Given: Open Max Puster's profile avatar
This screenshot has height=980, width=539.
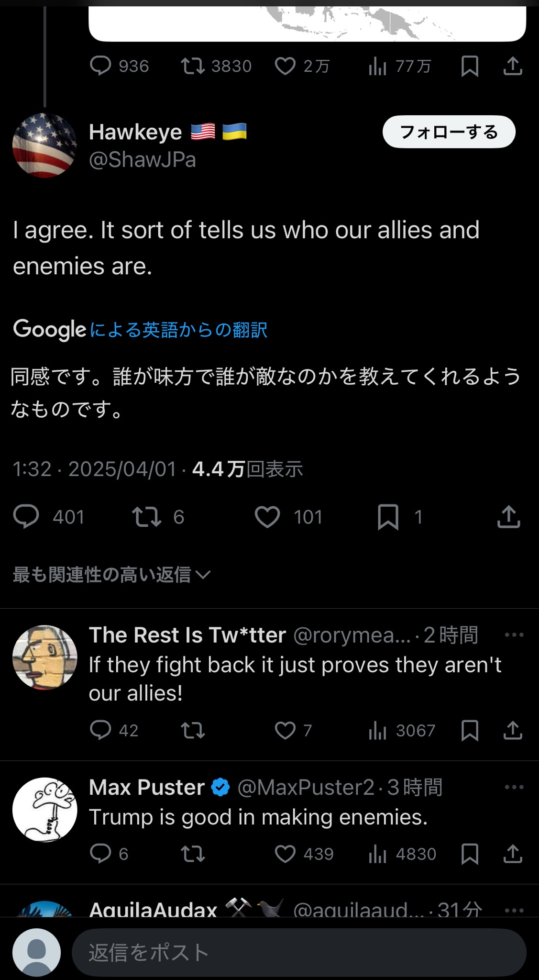Looking at the screenshot, I should tap(44, 810).
